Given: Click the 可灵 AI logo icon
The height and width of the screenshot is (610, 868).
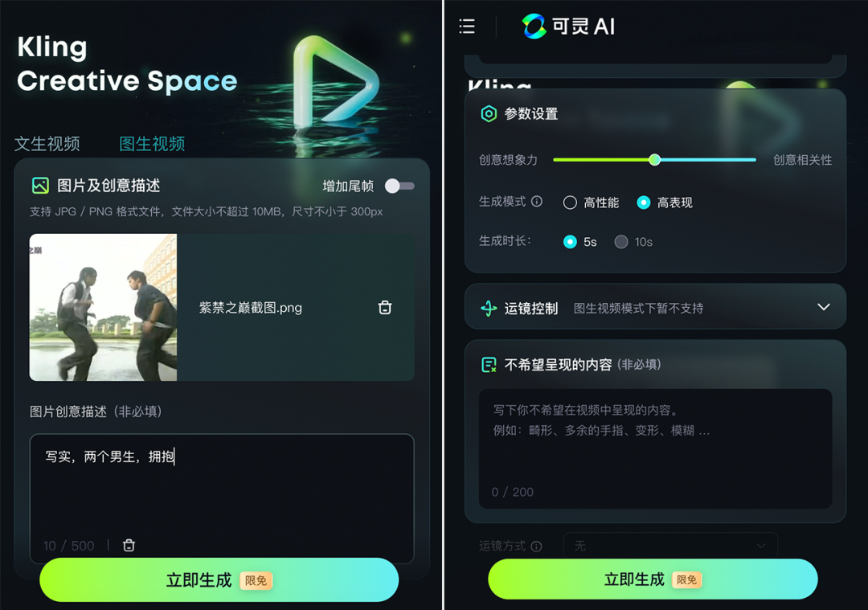Looking at the screenshot, I should [x=534, y=26].
